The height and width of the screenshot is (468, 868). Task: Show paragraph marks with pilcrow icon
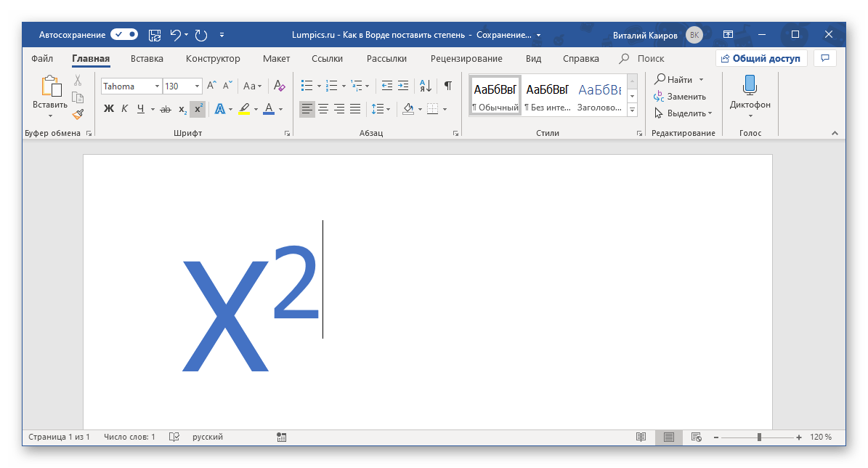tap(448, 86)
